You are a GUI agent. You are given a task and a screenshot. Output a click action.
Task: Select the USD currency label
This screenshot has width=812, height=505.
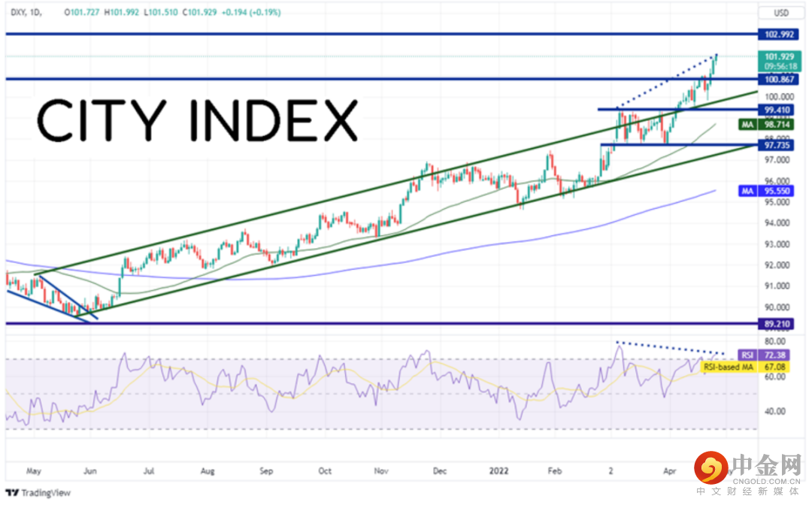[x=780, y=13]
